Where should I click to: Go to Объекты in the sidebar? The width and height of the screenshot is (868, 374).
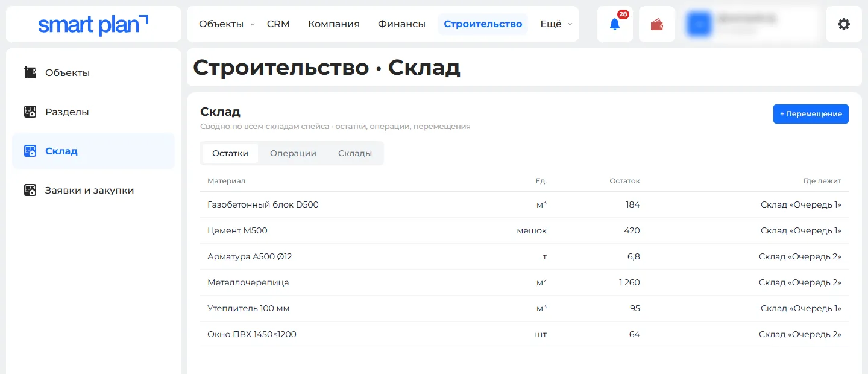(93, 73)
